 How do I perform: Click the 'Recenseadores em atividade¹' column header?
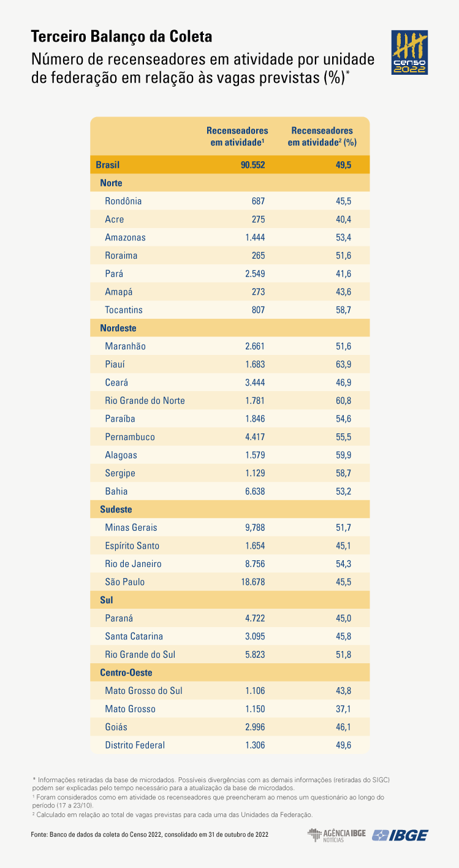coord(237,136)
